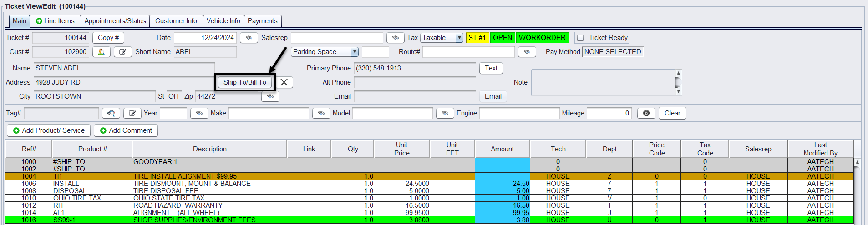868x225 pixels.
Task: Click the Note field scrollbar down arrow
Action: (678, 91)
